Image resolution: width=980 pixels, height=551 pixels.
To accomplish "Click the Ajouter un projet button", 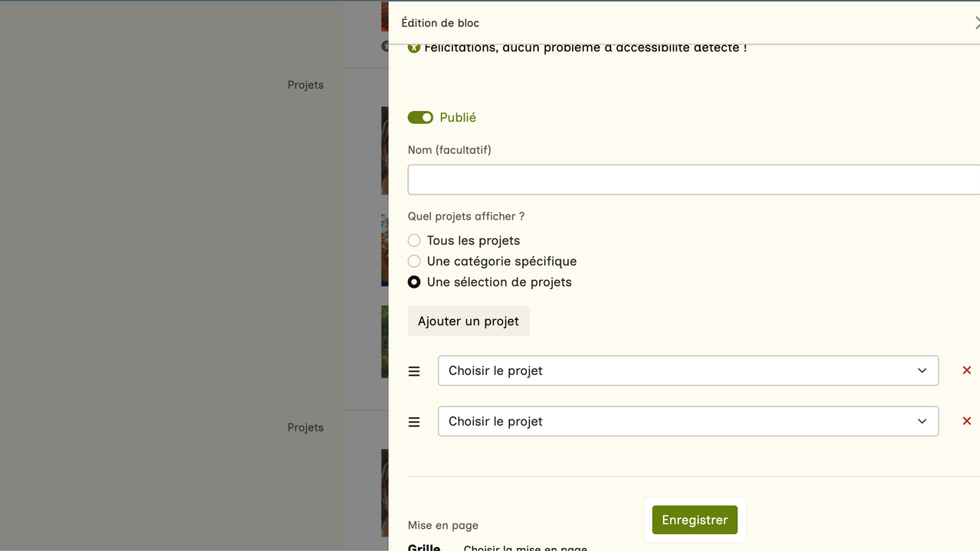I will 469,321.
